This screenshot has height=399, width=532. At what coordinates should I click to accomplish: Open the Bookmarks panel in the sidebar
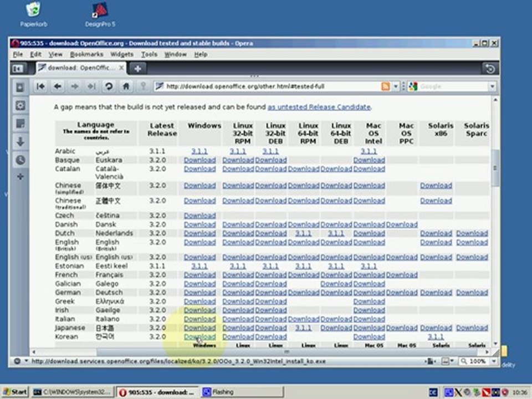coord(20,88)
